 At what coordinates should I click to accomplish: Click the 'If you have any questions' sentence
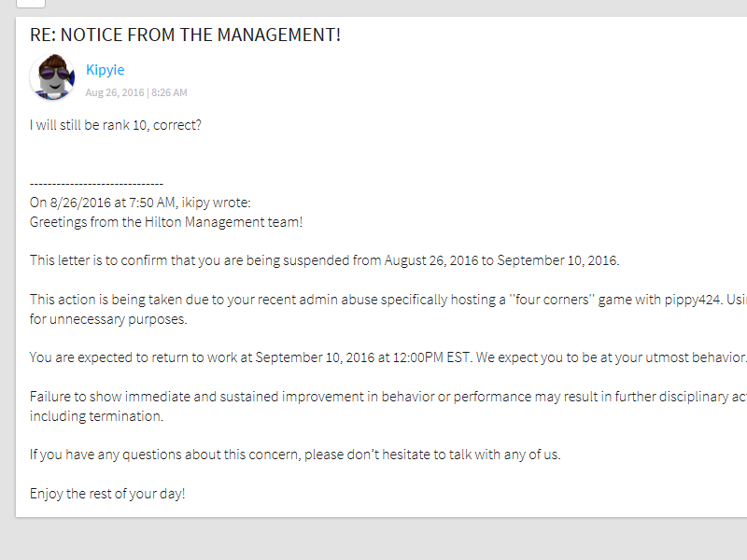(295, 455)
